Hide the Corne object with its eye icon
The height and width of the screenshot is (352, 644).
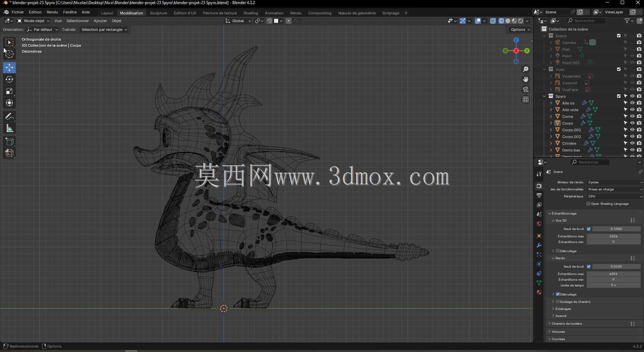click(x=632, y=116)
